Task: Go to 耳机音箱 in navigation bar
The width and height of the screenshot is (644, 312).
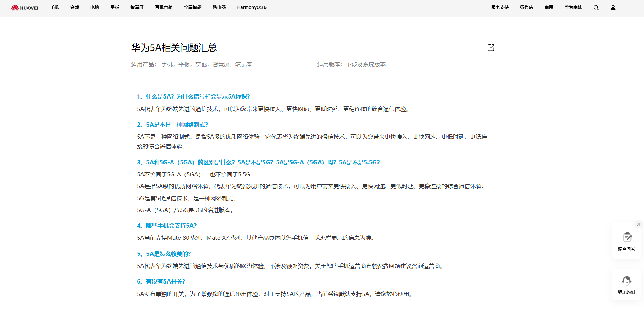Action: pos(163,7)
